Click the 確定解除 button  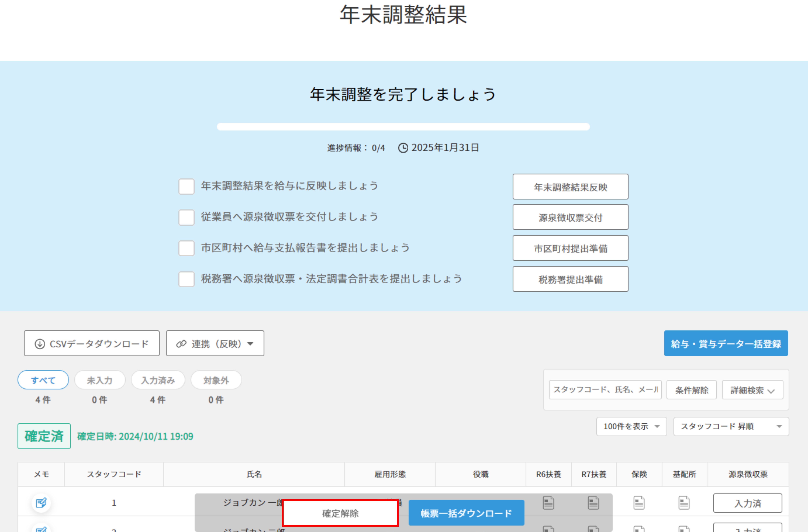point(340,513)
